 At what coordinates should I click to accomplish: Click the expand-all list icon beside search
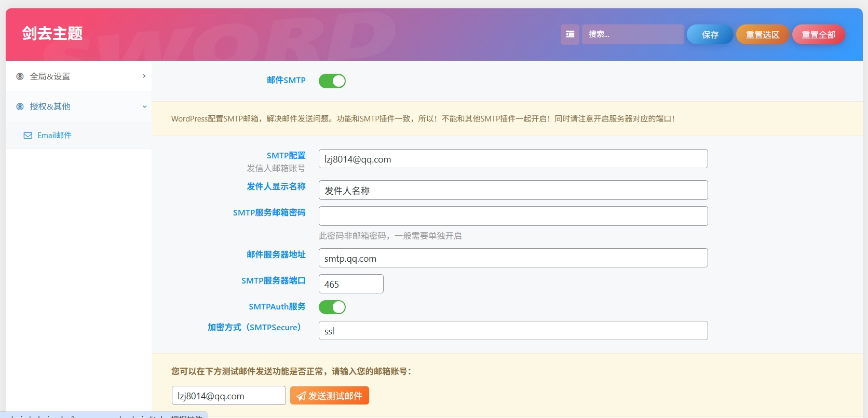(569, 34)
